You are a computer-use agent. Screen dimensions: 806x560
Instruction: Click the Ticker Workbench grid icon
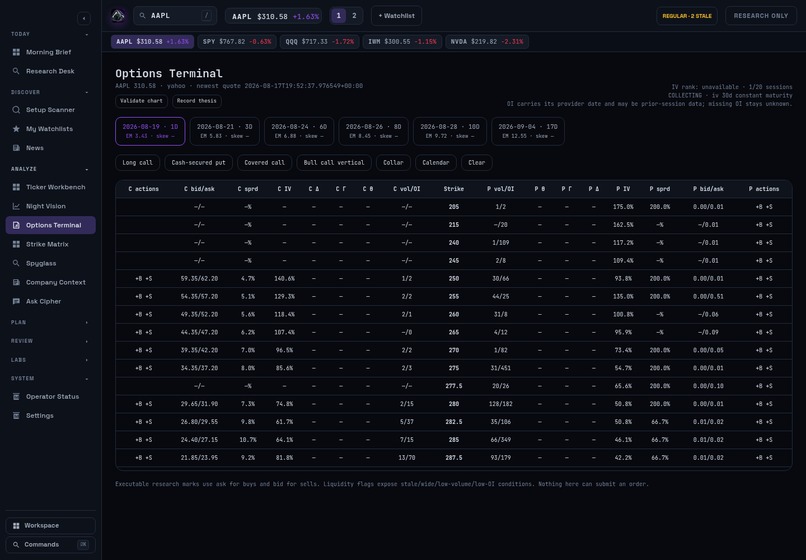pyautogui.click(x=16, y=187)
